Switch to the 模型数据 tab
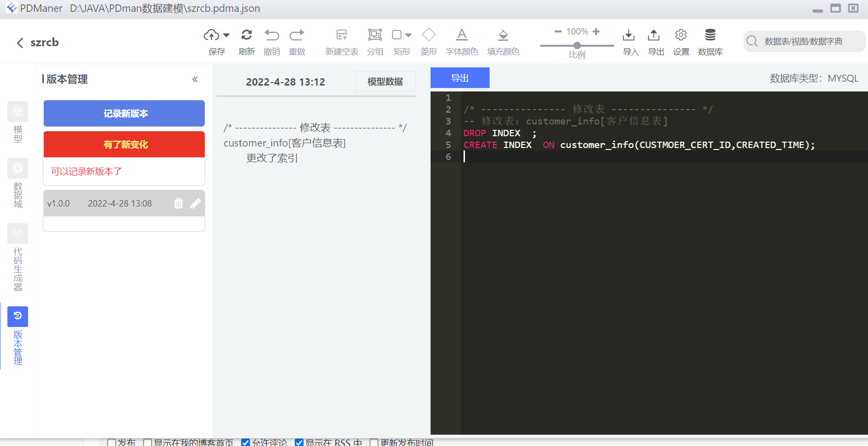Screen dimensions: 868x446 tap(385, 82)
